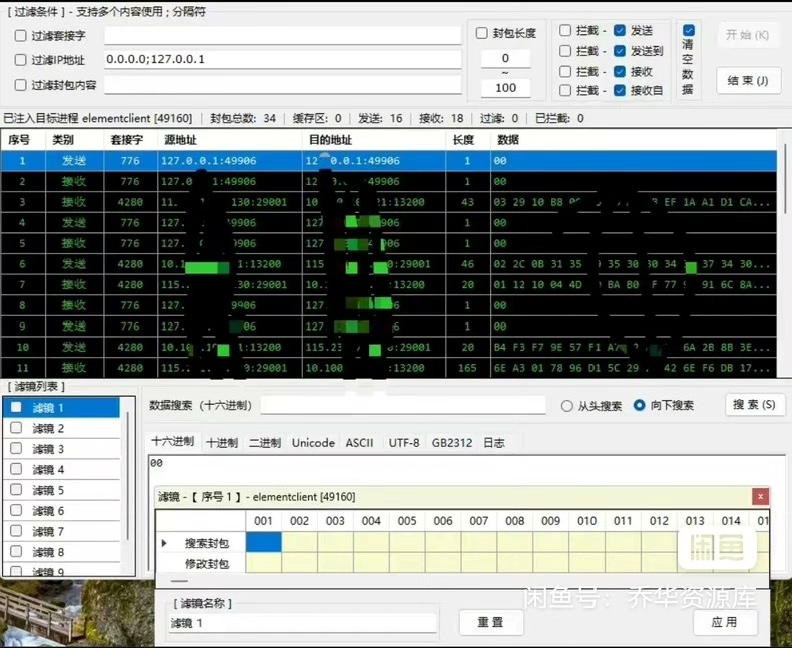Viewport: 792px width, 648px height.
Task: Uncheck the 发送到 capture checkbox
Action: point(620,51)
